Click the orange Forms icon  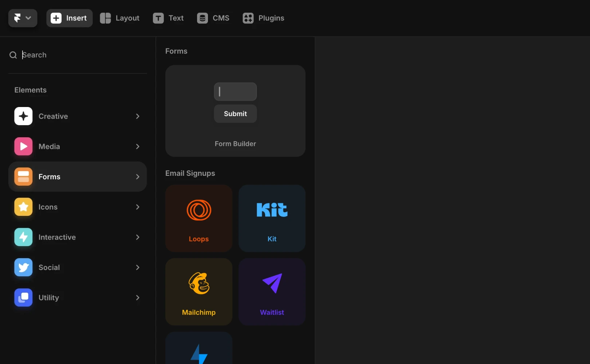(x=23, y=177)
